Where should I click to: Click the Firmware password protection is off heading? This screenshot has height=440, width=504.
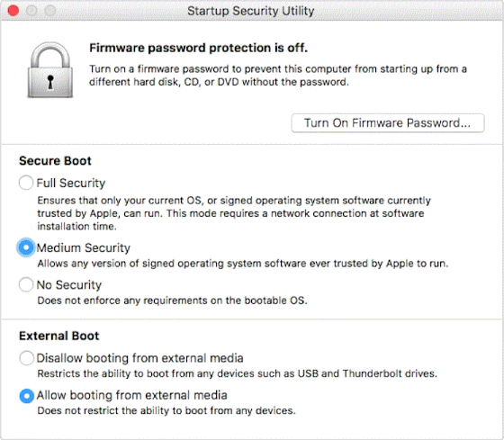click(x=199, y=48)
